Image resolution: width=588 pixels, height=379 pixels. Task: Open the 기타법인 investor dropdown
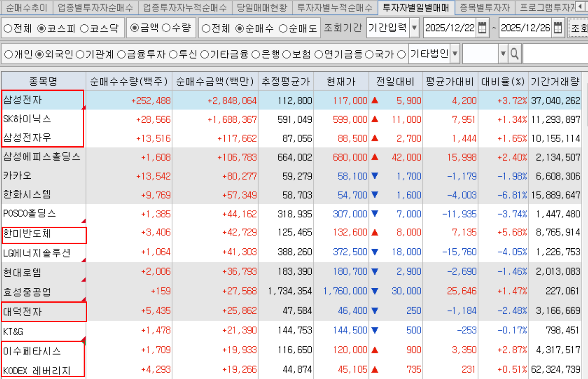tap(455, 54)
